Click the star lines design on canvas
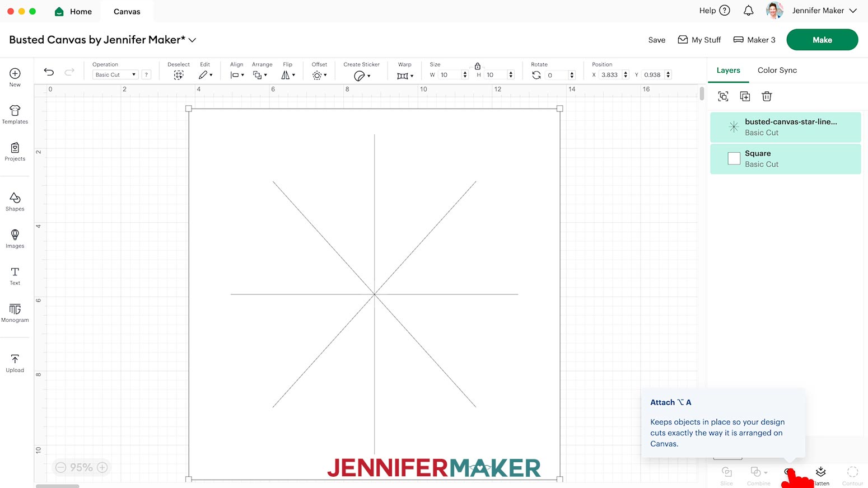Screen dimensions: 868x488 pos(374,294)
